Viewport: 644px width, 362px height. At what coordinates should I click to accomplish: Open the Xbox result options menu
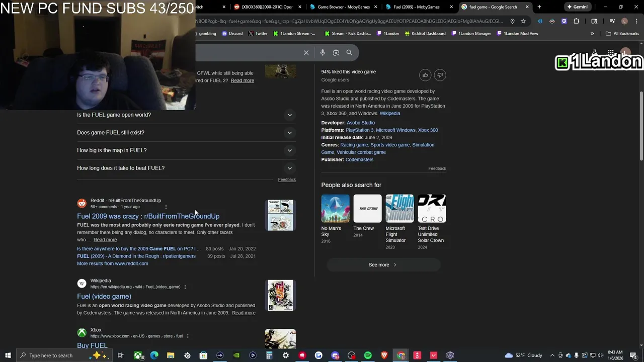[x=188, y=336]
